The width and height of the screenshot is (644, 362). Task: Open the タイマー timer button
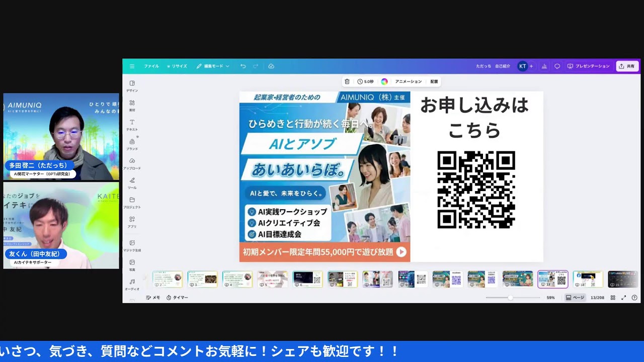pos(177,298)
